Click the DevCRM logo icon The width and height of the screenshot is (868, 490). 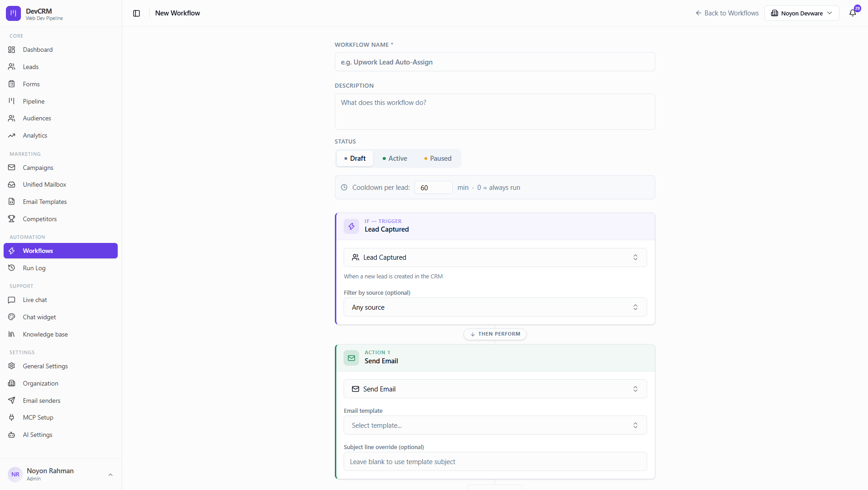[x=13, y=13]
